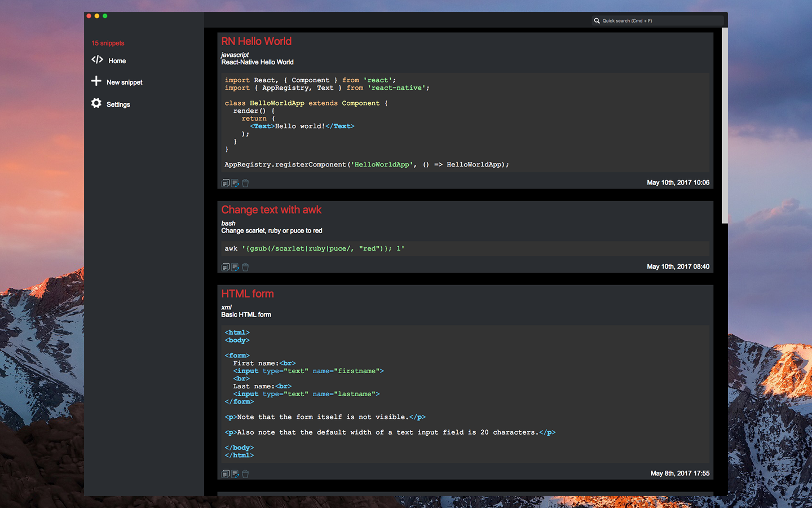This screenshot has height=508, width=812.
Task: Delete the RN Hello World snippet with trash icon
Action: (x=245, y=183)
